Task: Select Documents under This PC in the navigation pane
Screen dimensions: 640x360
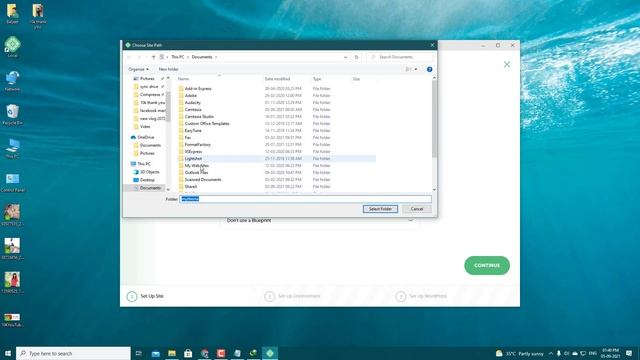Action: (x=150, y=188)
